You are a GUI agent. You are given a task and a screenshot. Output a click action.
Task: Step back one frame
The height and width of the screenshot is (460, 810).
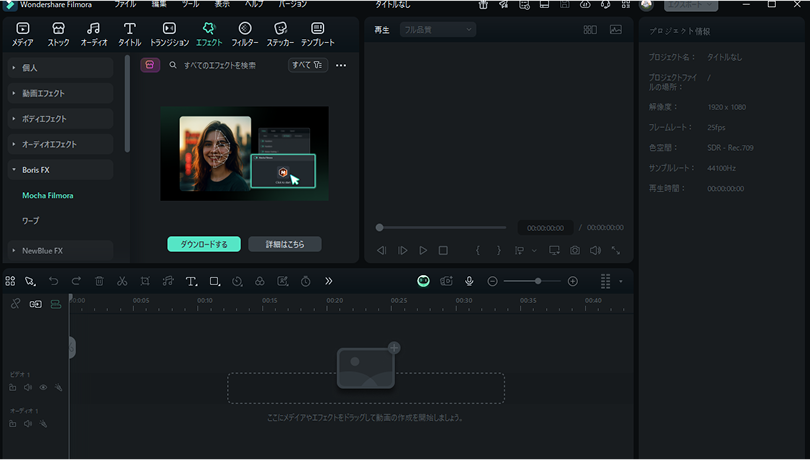click(382, 251)
